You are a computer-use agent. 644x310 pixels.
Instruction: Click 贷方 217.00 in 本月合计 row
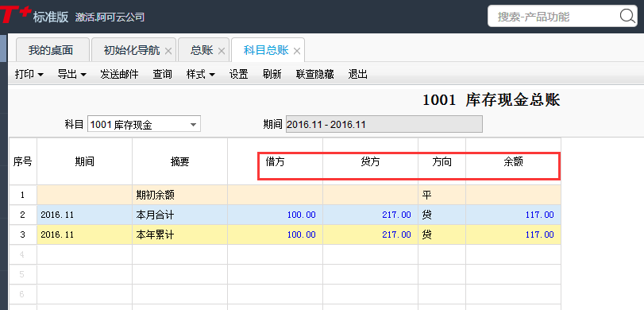click(x=371, y=215)
